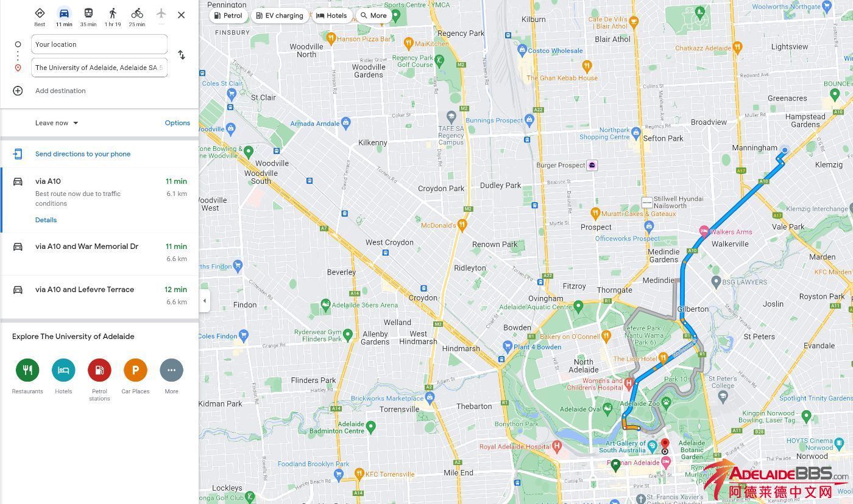Click the Add destination plus icon
This screenshot has width=853, height=504.
(x=18, y=91)
